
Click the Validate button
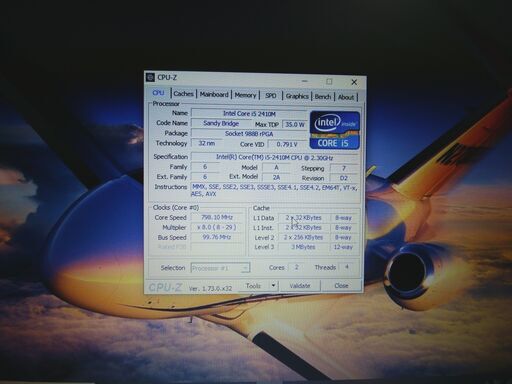(300, 286)
